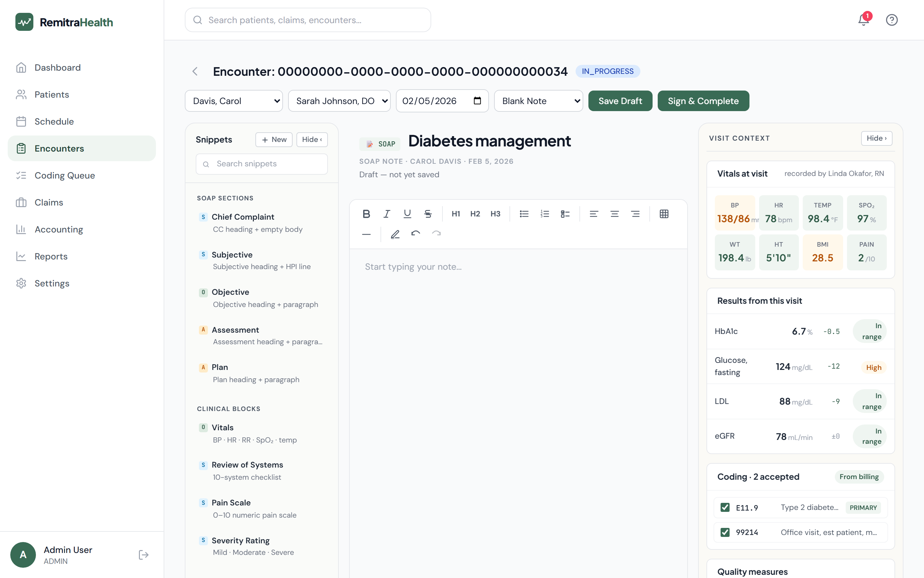Insert the Severity Rating block
This screenshot has width=924, height=578.
coord(261,546)
